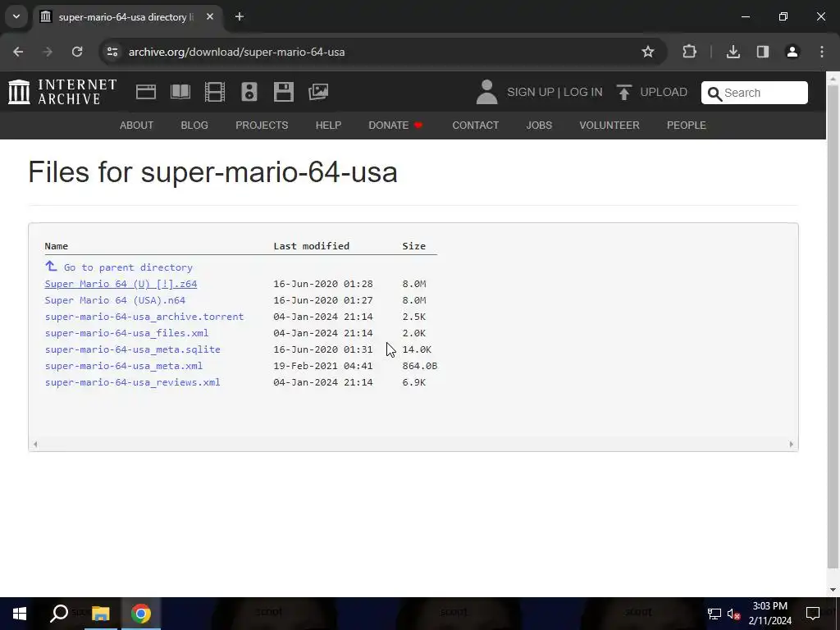Open the Software floppy disk icon
Screen dimensions: 840x630
tap(283, 92)
